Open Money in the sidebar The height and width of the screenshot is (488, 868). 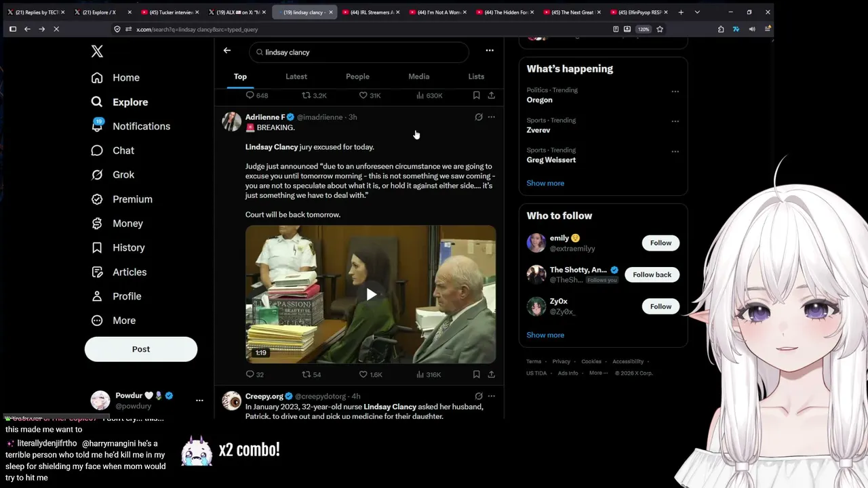[x=117, y=223]
